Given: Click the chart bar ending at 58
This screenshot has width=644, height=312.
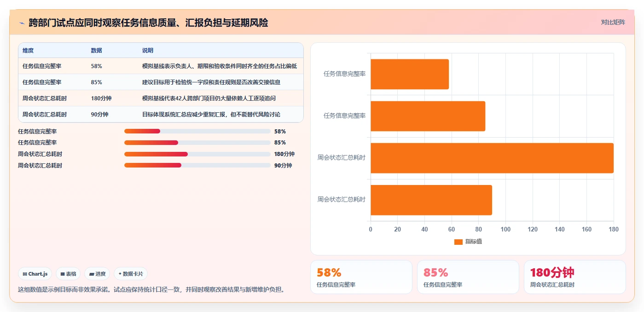Looking at the screenshot, I should (410, 74).
